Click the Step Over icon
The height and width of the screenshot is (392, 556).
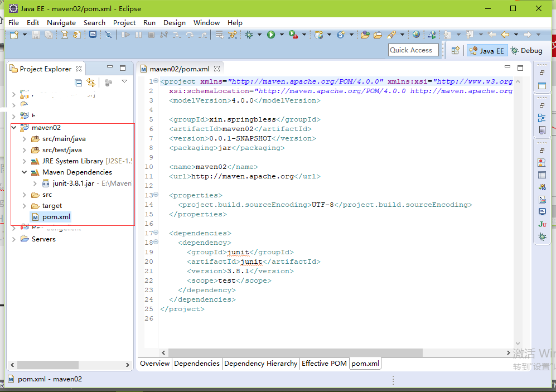coord(190,35)
